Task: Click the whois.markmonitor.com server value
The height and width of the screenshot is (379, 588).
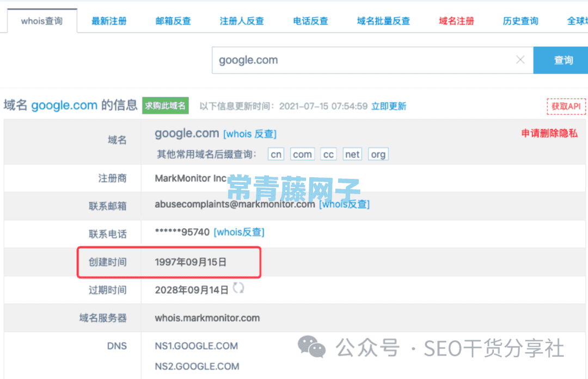Action: (x=207, y=318)
